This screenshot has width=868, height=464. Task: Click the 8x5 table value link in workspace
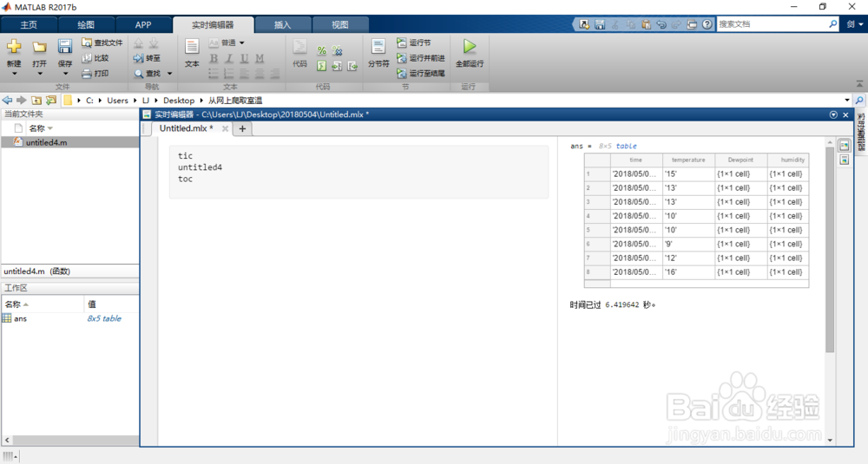[x=104, y=318]
